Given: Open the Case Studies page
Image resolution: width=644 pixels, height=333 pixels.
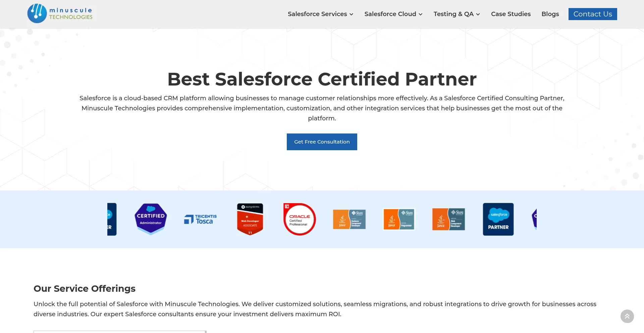Looking at the screenshot, I should point(511,14).
